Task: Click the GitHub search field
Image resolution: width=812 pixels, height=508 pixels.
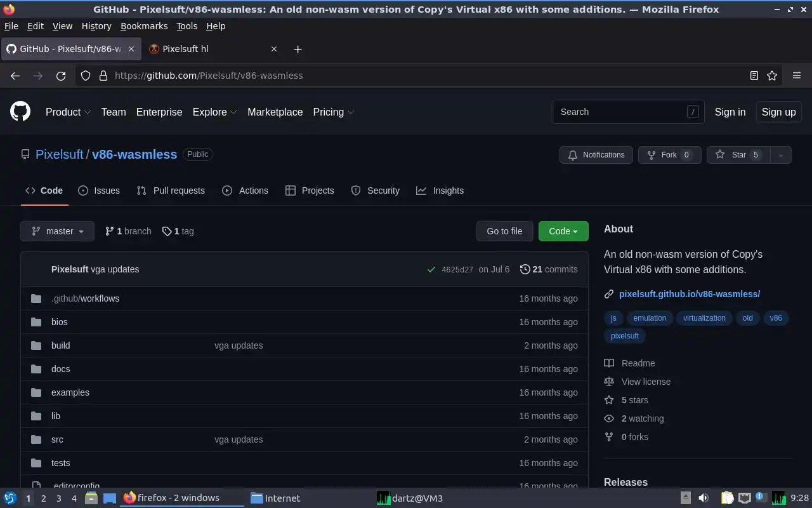Action: (x=628, y=112)
